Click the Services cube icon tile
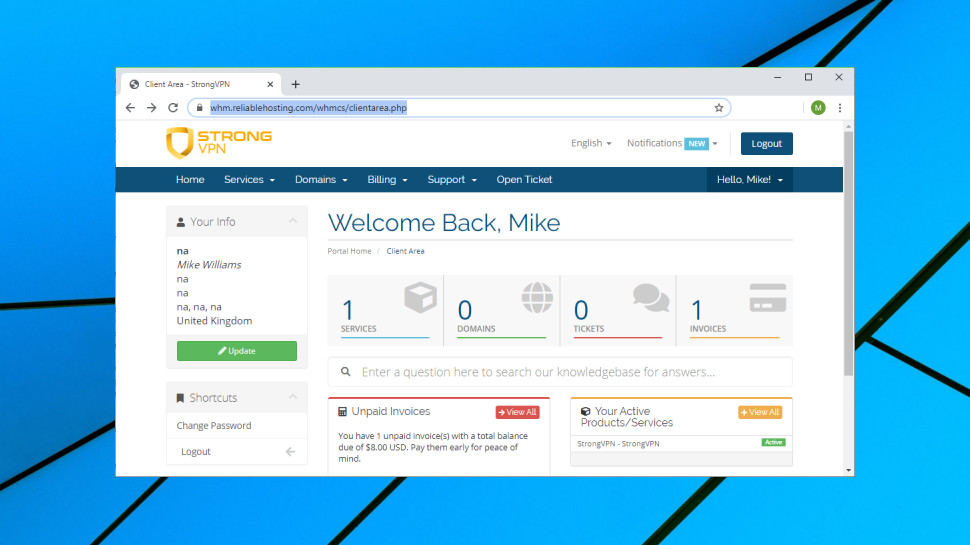The height and width of the screenshot is (545, 970). click(x=421, y=298)
